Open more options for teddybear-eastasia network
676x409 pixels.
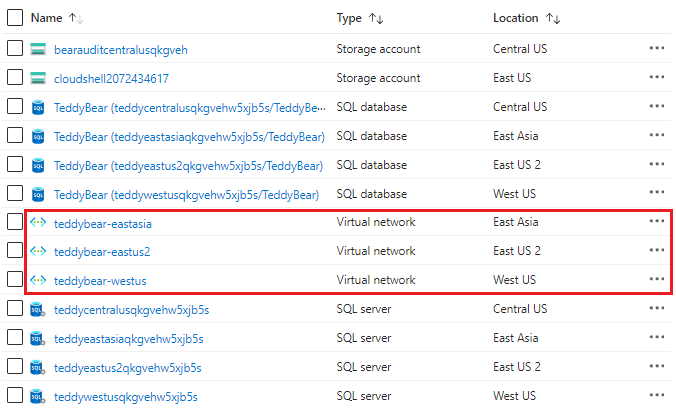click(x=657, y=221)
